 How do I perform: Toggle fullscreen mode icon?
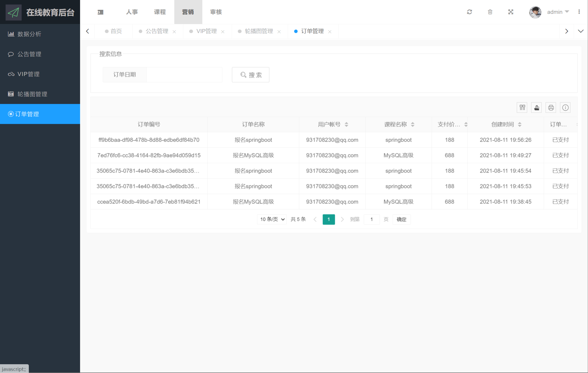tap(511, 12)
